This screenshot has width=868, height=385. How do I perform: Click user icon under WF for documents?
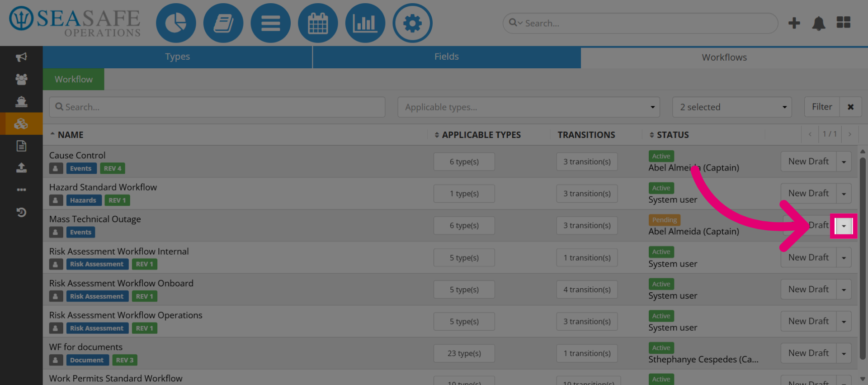tap(56, 361)
